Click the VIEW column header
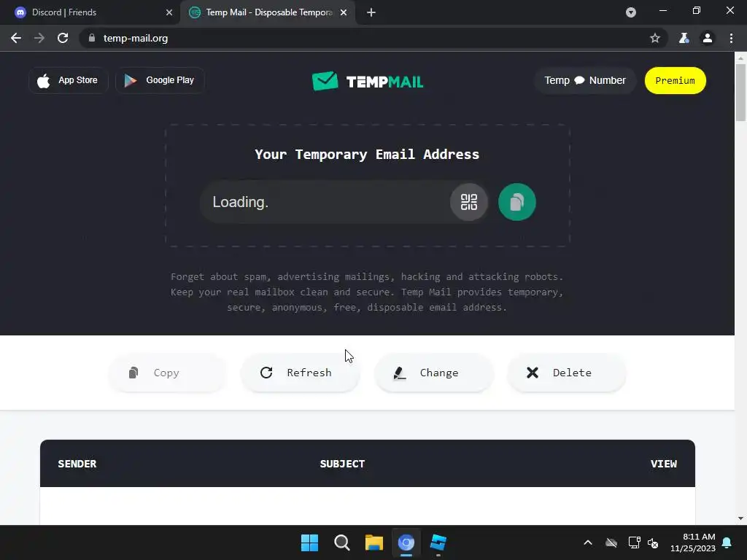The width and height of the screenshot is (747, 560). click(664, 464)
